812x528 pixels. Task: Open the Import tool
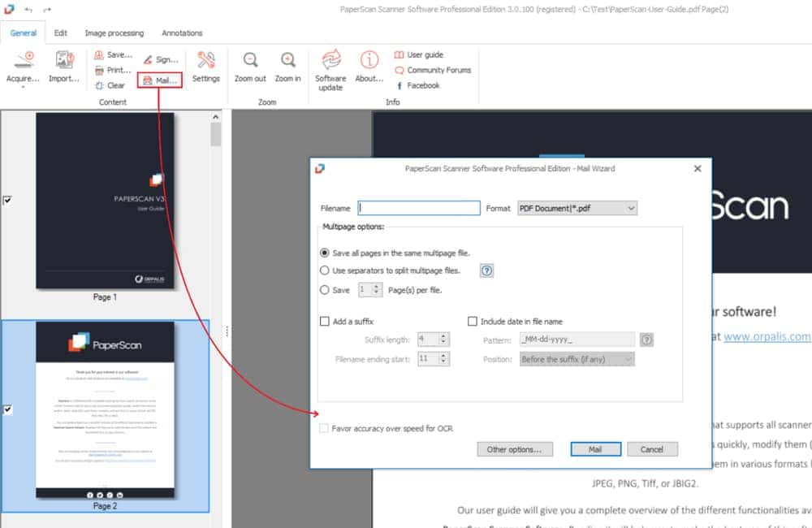[x=64, y=67]
